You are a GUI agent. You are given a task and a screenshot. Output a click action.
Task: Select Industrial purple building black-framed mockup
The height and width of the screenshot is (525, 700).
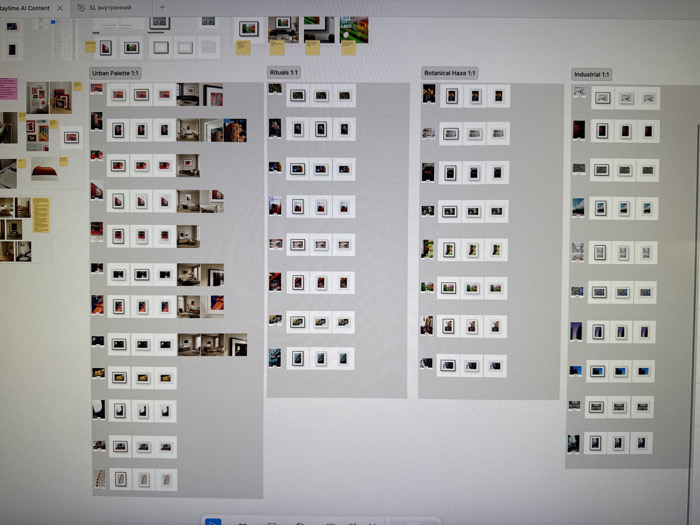[598, 332]
